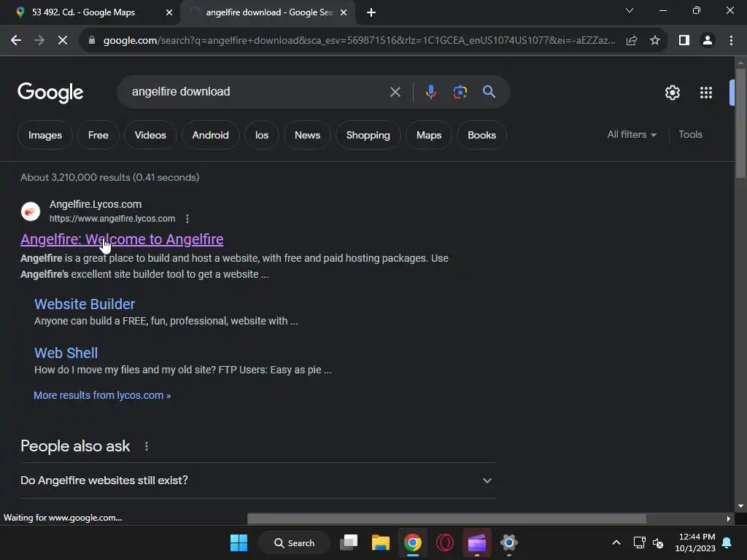
Task: Open the clock and date panel
Action: tap(695, 542)
